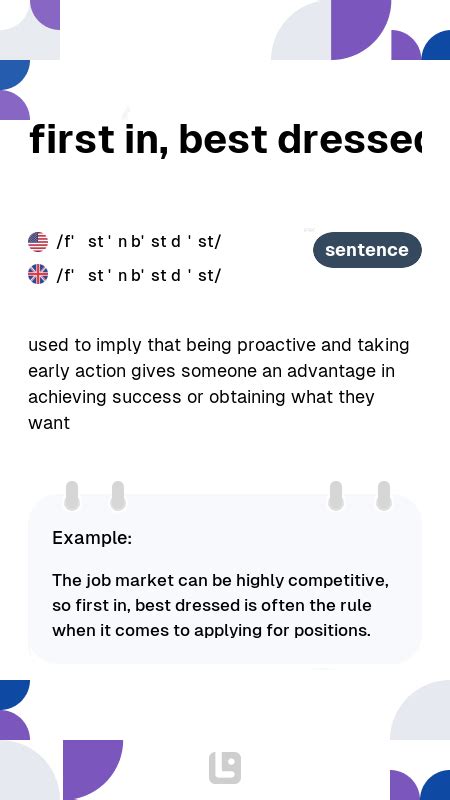Click the American phonetic transcription text
Image resolution: width=450 pixels, height=800 pixels.
pos(139,241)
